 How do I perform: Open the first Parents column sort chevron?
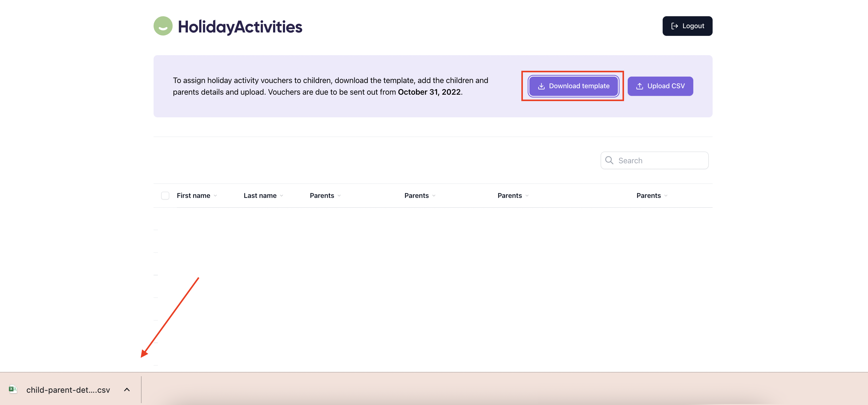click(339, 196)
